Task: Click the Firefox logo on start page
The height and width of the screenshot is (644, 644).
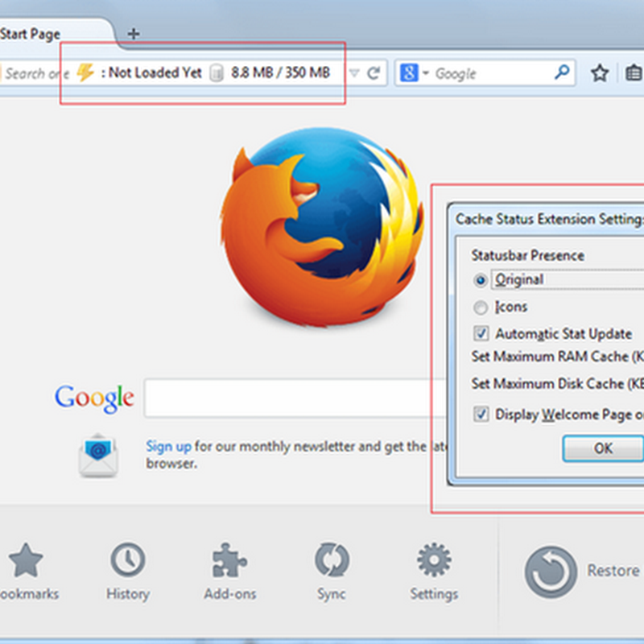Action: (x=322, y=227)
